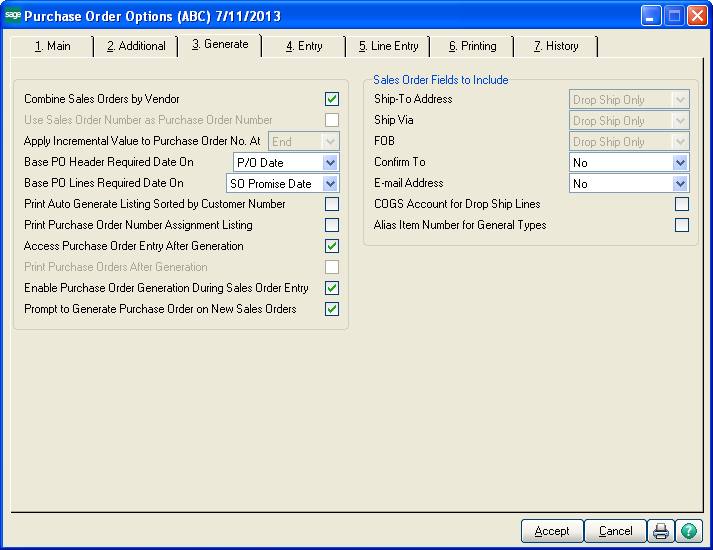Toggle Combine Sales Orders by Vendor checkbox
This screenshot has width=713, height=550.
pos(332,99)
